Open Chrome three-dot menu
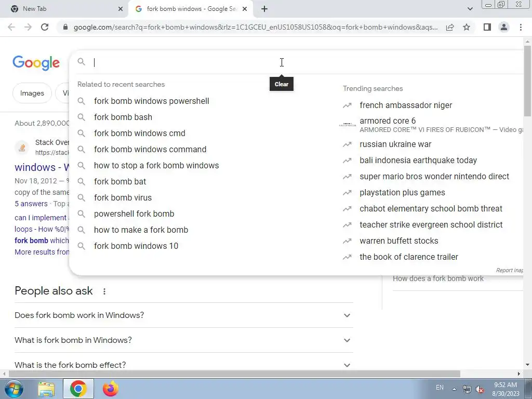 (x=521, y=27)
